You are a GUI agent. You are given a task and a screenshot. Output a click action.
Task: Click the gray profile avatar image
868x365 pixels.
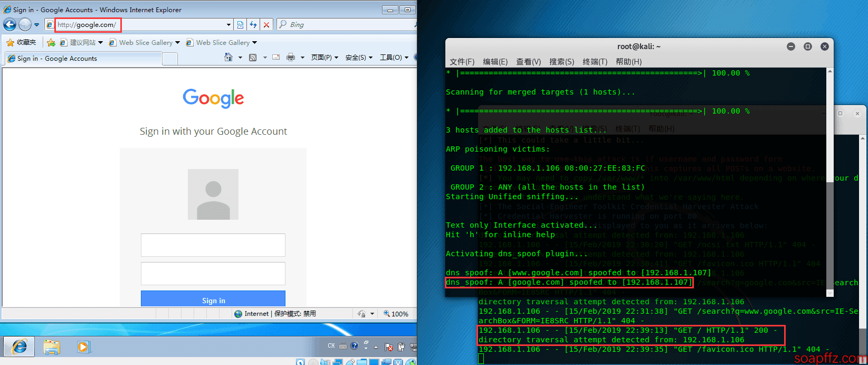click(x=213, y=194)
